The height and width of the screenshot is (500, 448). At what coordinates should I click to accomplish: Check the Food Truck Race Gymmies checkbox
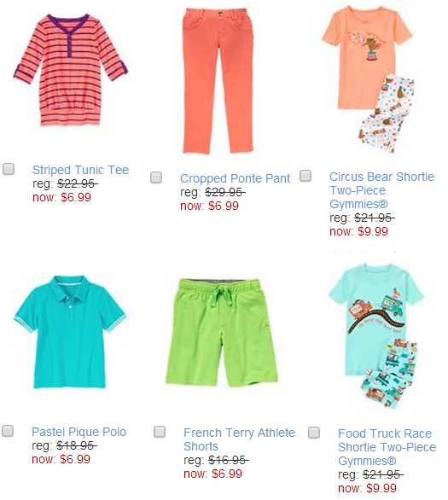click(314, 433)
